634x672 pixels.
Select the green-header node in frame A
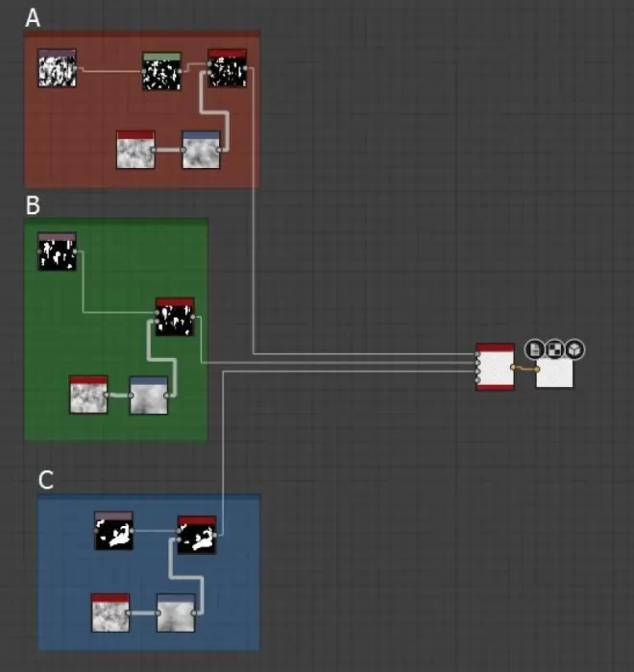point(161,72)
